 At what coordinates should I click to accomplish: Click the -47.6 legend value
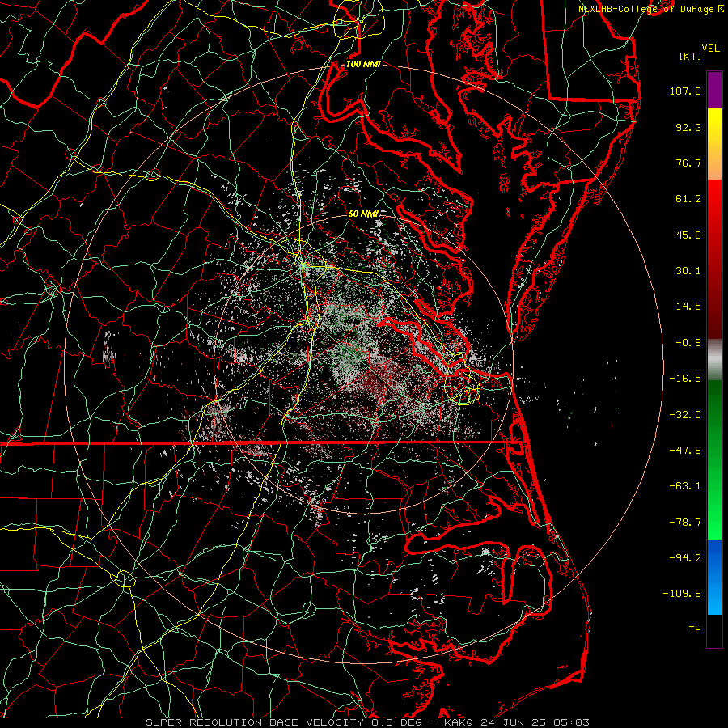[685, 451]
